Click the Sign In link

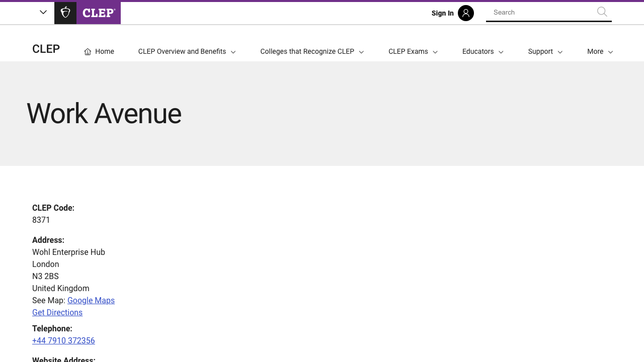(442, 13)
